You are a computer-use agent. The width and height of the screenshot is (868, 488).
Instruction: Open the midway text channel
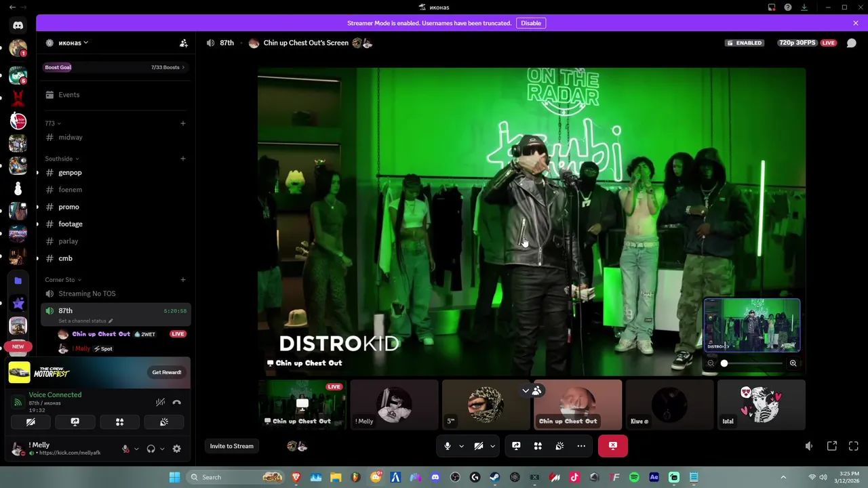(116, 138)
